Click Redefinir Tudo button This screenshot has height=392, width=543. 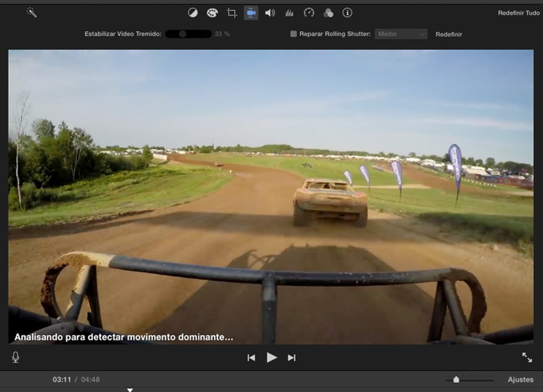[x=518, y=13]
